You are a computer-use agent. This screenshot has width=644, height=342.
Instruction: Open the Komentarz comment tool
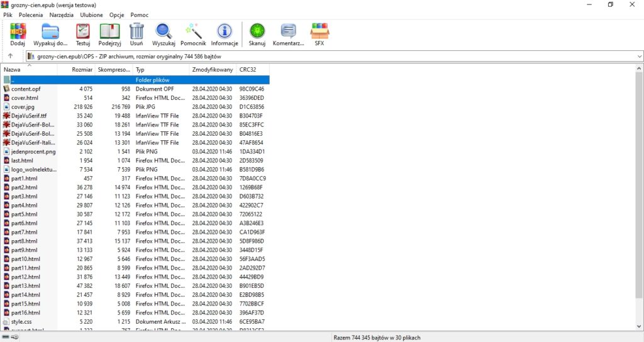(x=288, y=35)
